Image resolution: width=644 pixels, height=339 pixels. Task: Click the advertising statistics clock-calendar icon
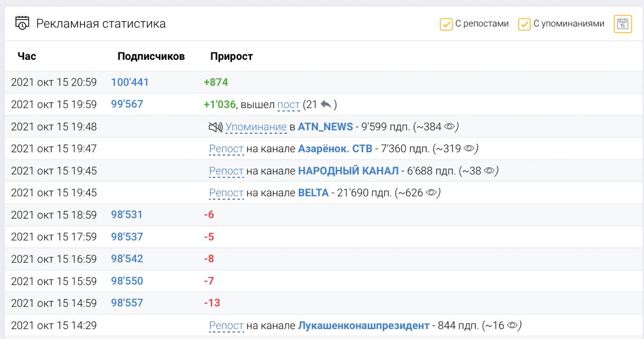tap(23, 23)
